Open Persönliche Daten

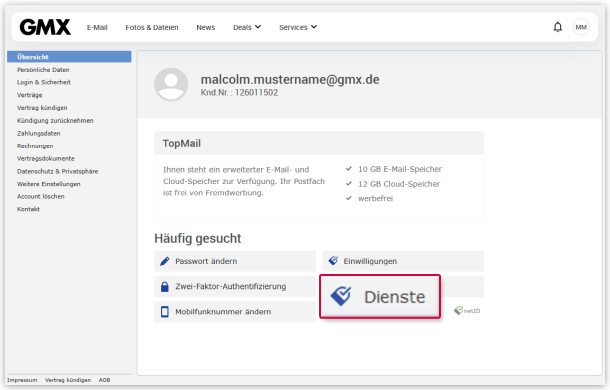tap(43, 70)
